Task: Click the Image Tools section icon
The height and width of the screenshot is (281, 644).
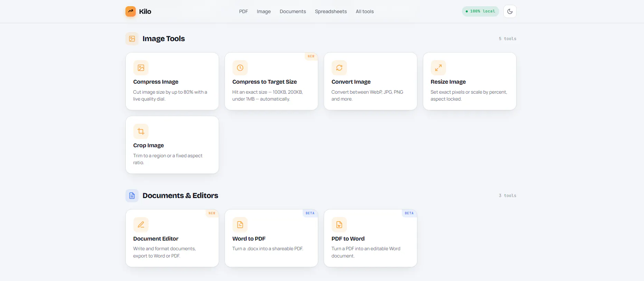Action: [x=132, y=39]
